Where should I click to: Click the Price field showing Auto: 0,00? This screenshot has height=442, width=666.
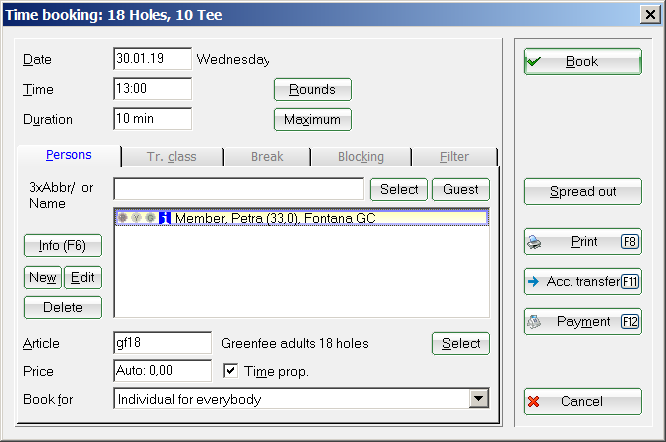coord(163,371)
